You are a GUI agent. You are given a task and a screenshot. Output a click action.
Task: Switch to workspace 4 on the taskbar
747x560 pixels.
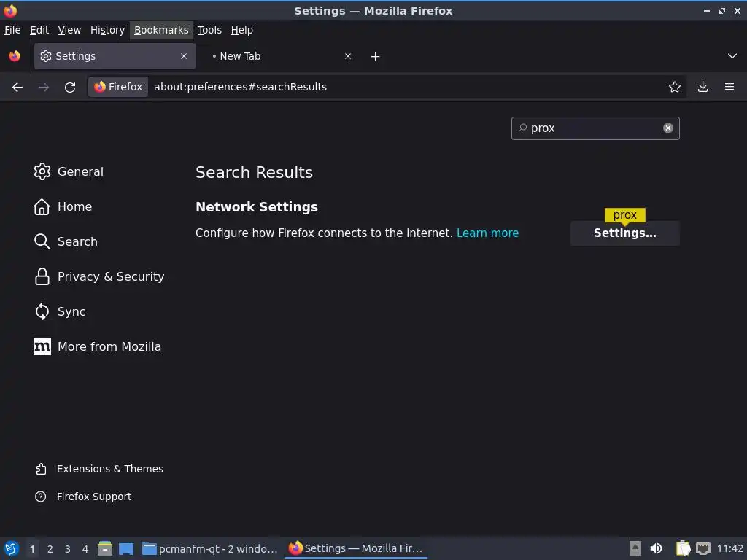(85, 549)
